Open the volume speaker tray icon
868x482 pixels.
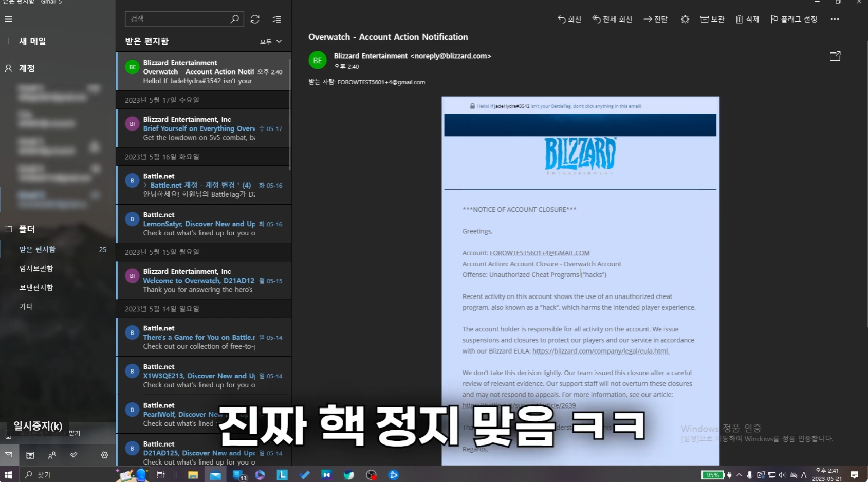coord(782,475)
